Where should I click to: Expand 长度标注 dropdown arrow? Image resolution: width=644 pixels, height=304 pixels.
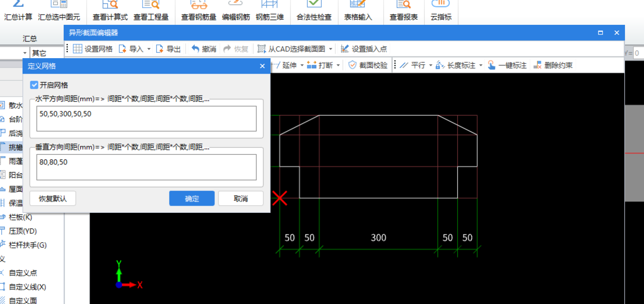coord(481,66)
